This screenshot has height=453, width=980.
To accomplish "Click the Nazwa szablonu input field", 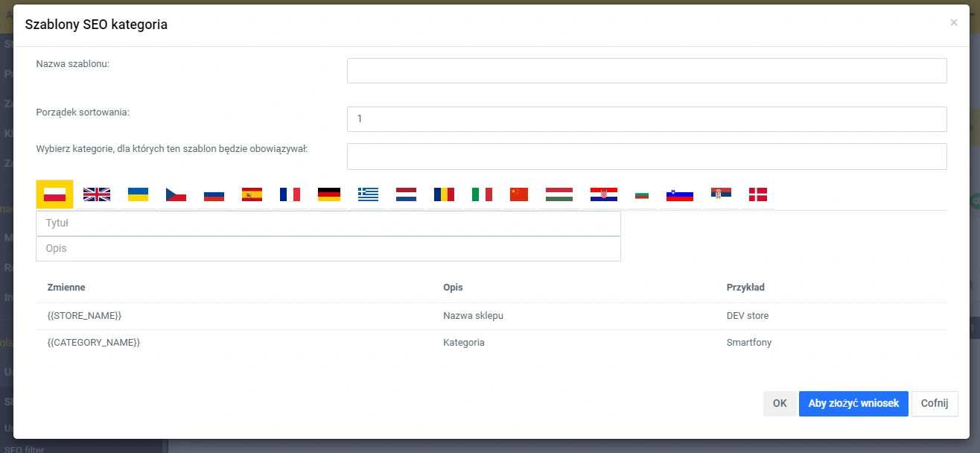I will coord(646,71).
